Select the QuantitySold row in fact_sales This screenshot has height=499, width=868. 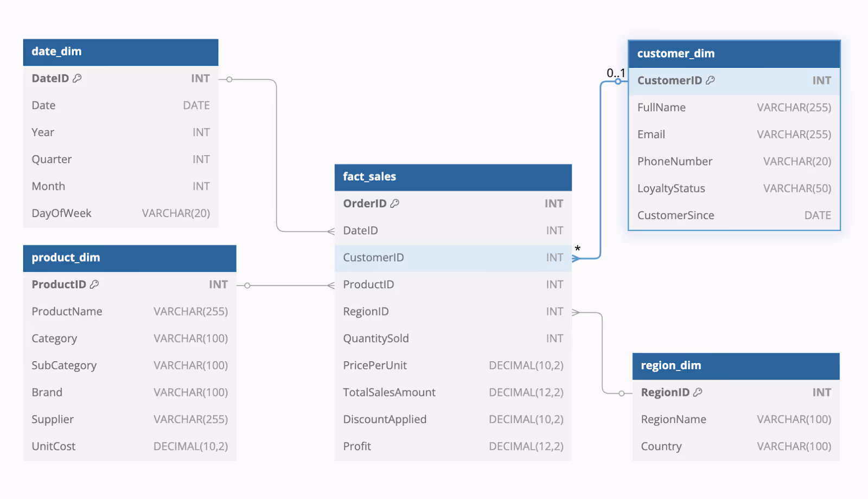coord(453,339)
